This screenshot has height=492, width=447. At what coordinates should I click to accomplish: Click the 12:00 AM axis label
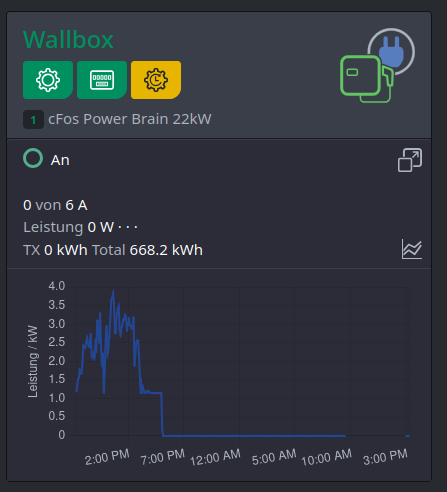pyautogui.click(x=215, y=457)
